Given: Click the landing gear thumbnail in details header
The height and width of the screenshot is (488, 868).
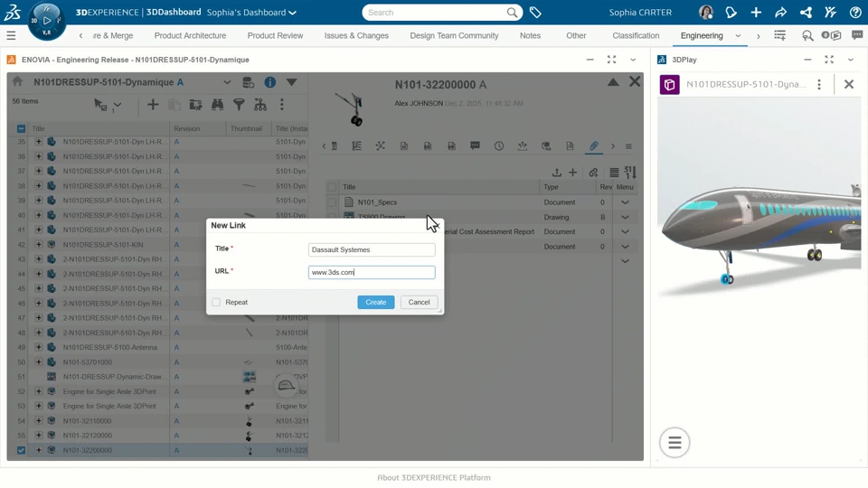Looking at the screenshot, I should pyautogui.click(x=351, y=108).
